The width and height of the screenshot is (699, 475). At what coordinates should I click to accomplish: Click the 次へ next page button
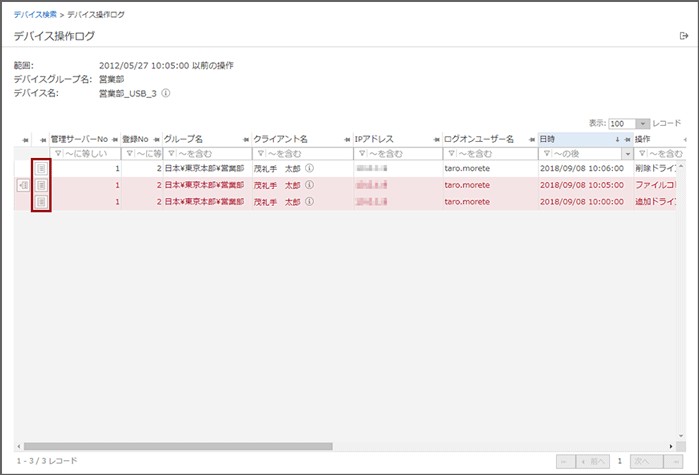(x=642, y=461)
